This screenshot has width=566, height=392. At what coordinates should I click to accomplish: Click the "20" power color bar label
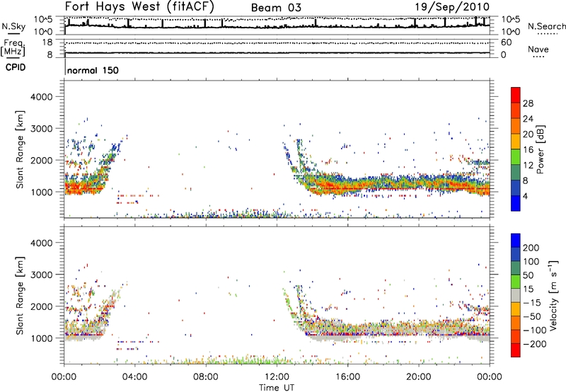(x=528, y=134)
